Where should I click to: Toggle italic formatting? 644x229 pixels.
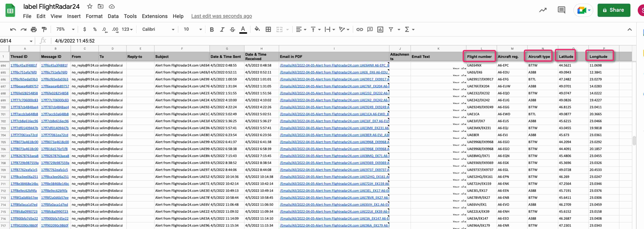click(x=222, y=29)
